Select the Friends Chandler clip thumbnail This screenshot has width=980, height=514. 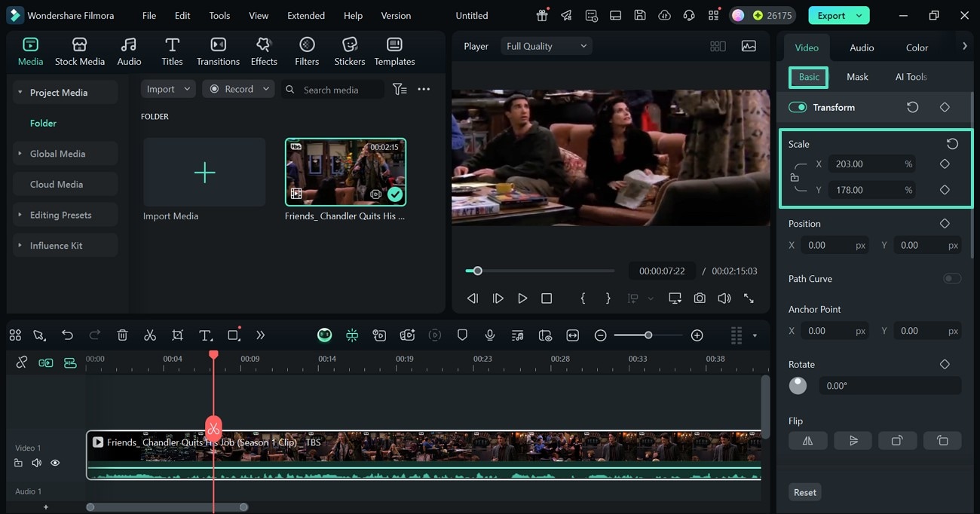345,172
